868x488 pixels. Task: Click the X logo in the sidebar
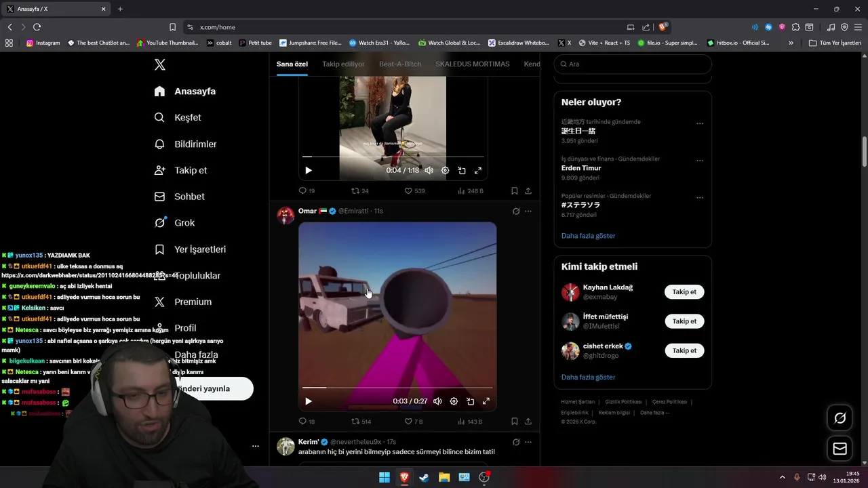pyautogui.click(x=160, y=64)
